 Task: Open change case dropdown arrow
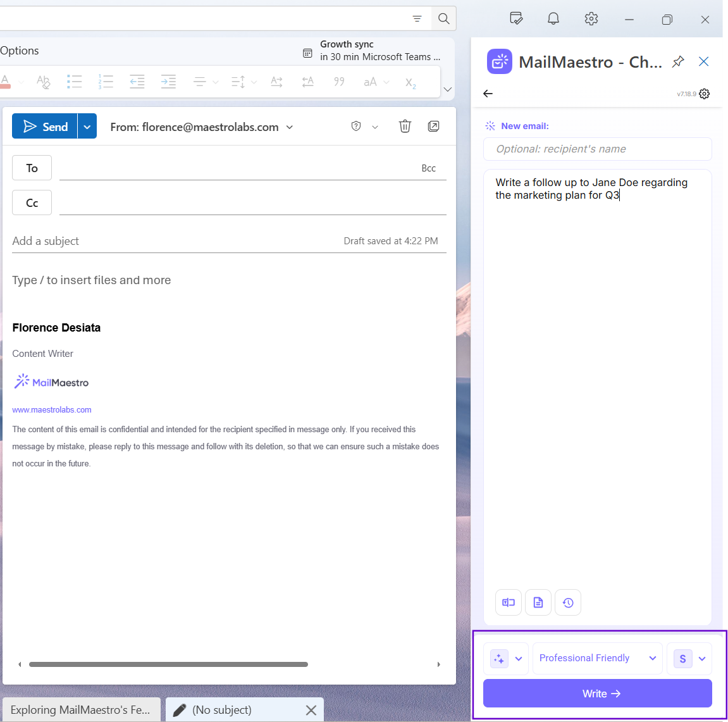point(386,83)
